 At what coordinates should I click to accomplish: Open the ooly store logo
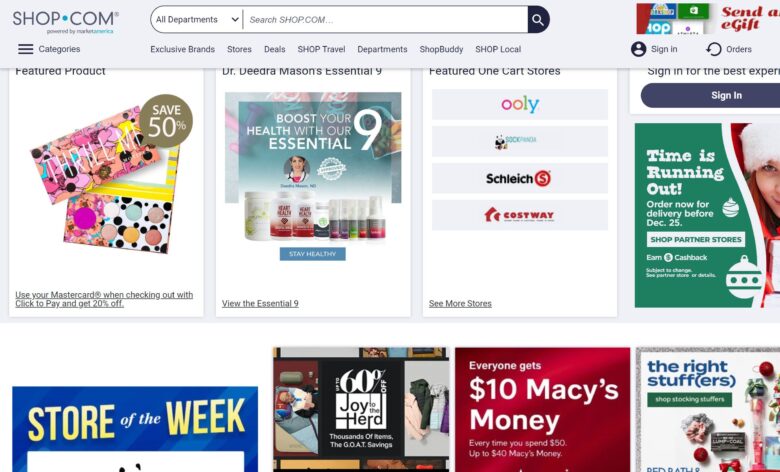pyautogui.click(x=520, y=104)
